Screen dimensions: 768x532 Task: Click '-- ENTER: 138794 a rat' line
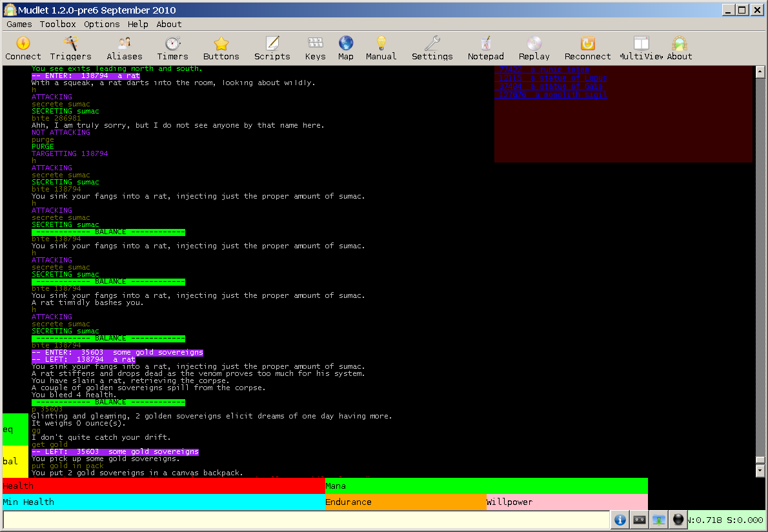[x=86, y=76]
